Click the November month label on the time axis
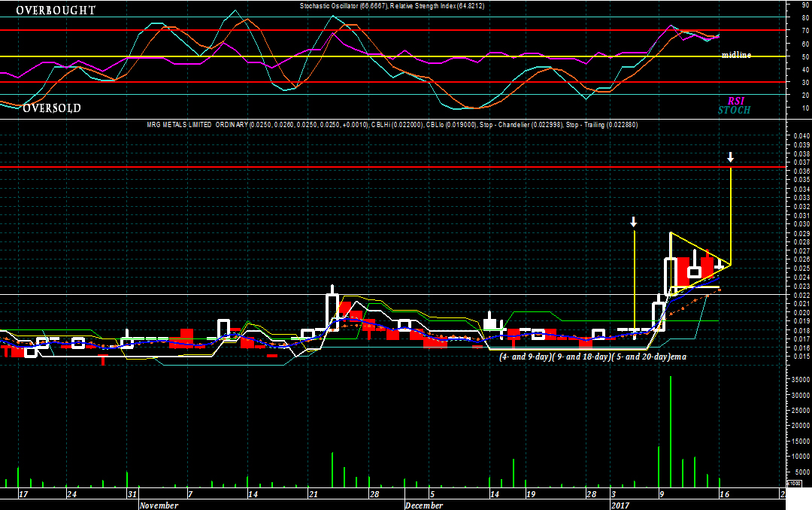The height and width of the screenshot is (510, 812). coord(159,505)
